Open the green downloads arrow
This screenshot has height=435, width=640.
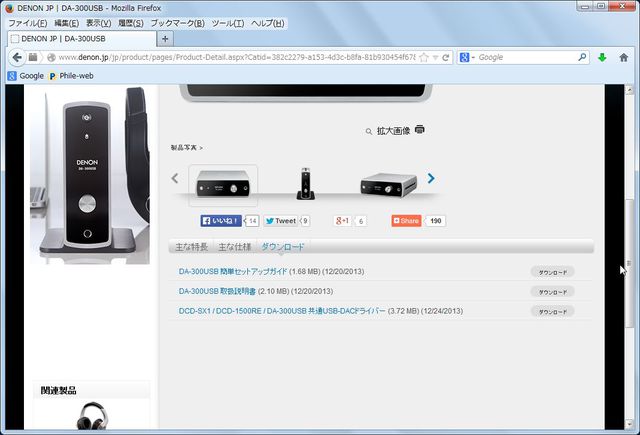602,58
